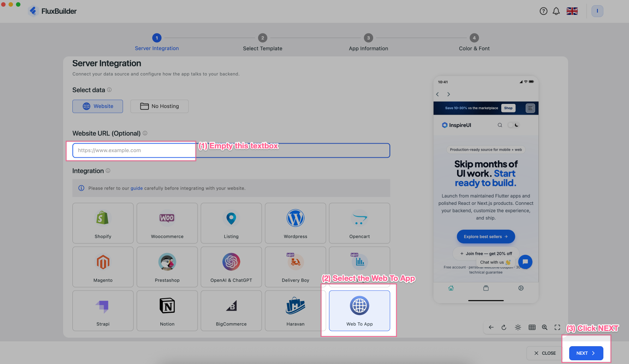This screenshot has height=364, width=629.
Task: Click Join free — get 20% off
Action: click(x=486, y=254)
